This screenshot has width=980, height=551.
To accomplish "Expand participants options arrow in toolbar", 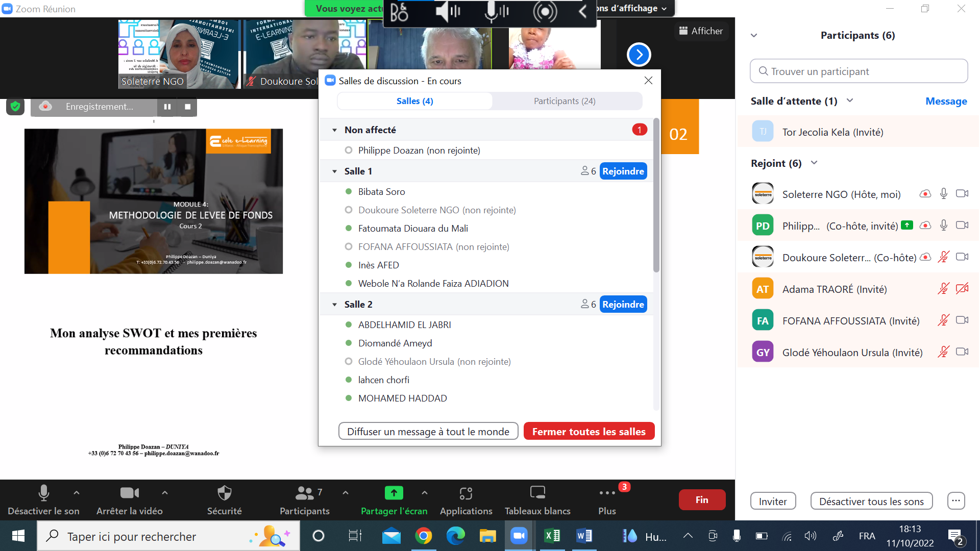I will click(x=346, y=493).
